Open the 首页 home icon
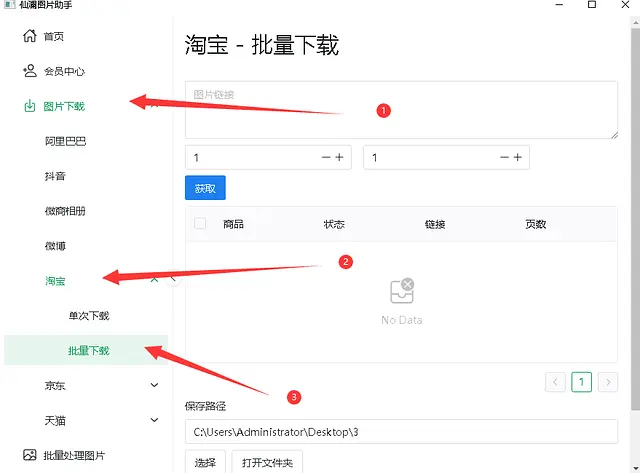 point(29,36)
